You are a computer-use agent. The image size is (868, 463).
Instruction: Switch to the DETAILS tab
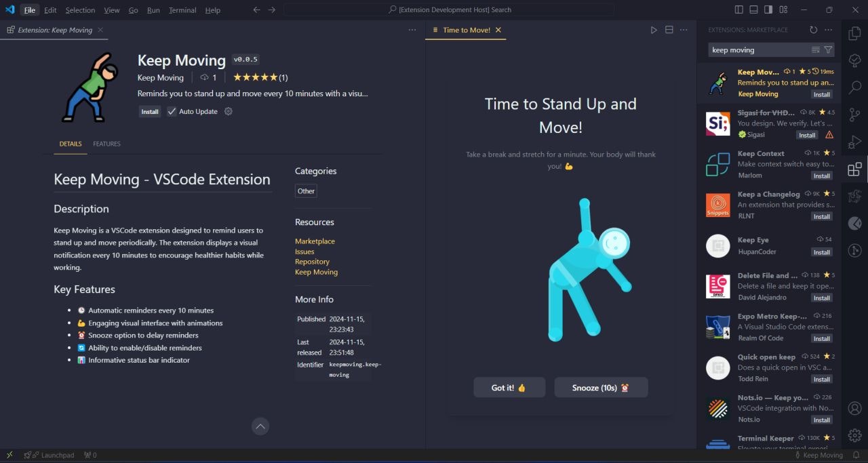click(71, 144)
